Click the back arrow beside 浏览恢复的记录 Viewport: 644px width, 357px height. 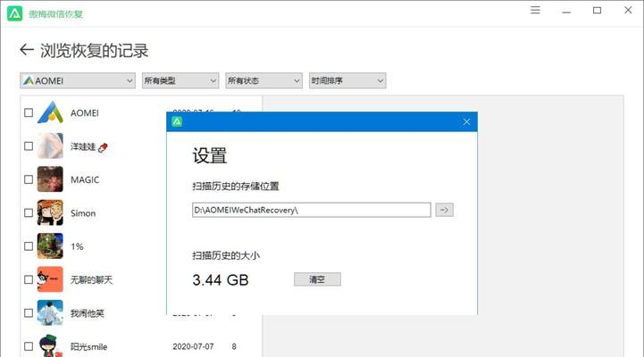(x=27, y=50)
